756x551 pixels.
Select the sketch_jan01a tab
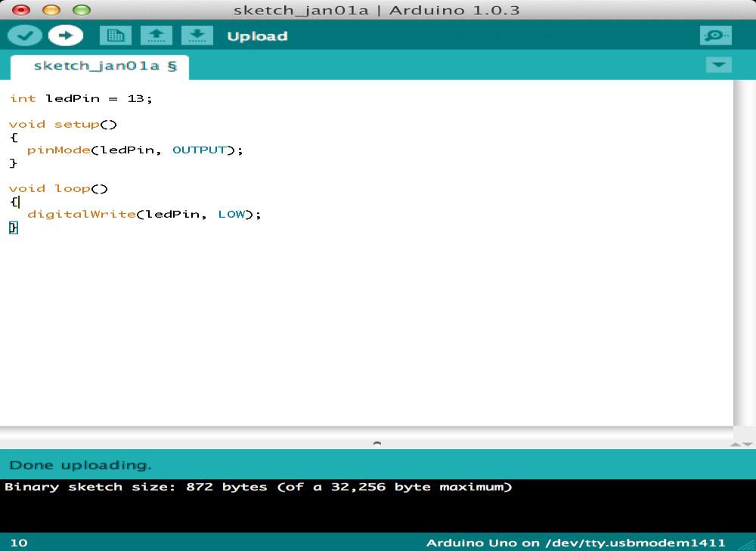point(100,67)
